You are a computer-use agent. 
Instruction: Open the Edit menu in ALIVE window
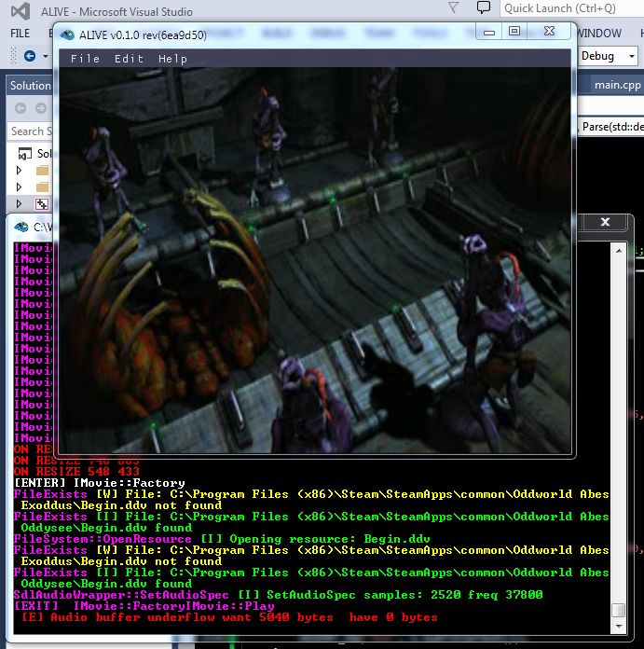point(129,59)
